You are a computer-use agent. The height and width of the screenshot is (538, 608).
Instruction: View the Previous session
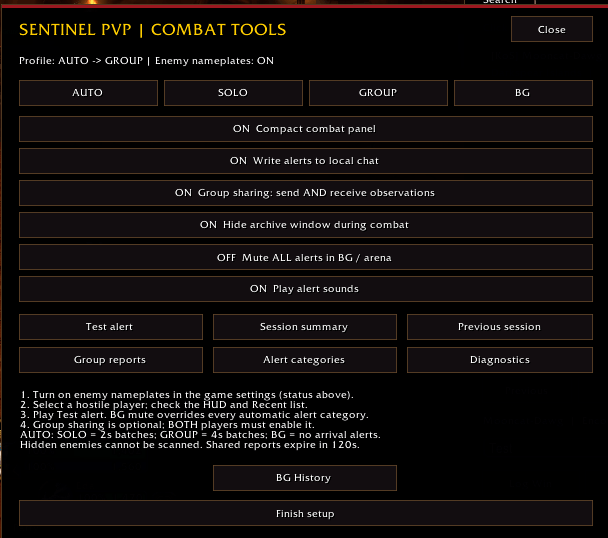point(500,327)
